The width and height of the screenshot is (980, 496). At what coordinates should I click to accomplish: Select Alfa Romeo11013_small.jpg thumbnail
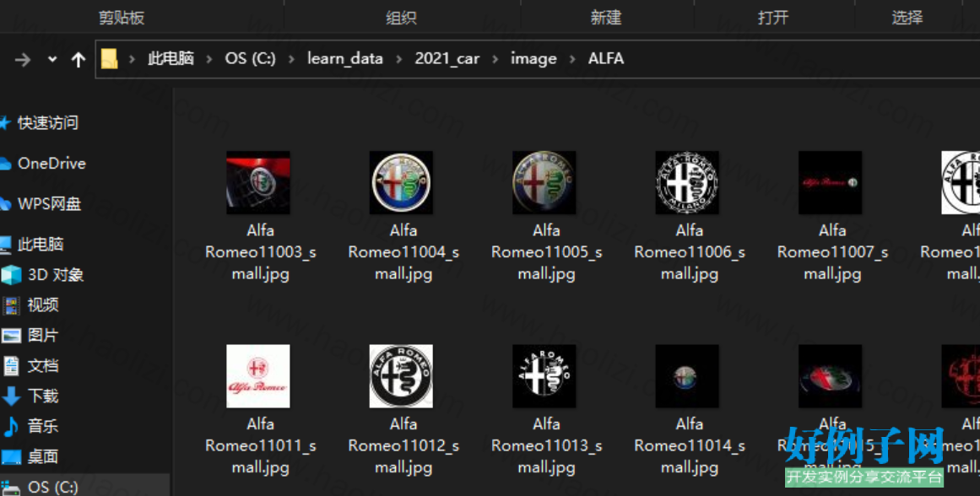tap(544, 376)
